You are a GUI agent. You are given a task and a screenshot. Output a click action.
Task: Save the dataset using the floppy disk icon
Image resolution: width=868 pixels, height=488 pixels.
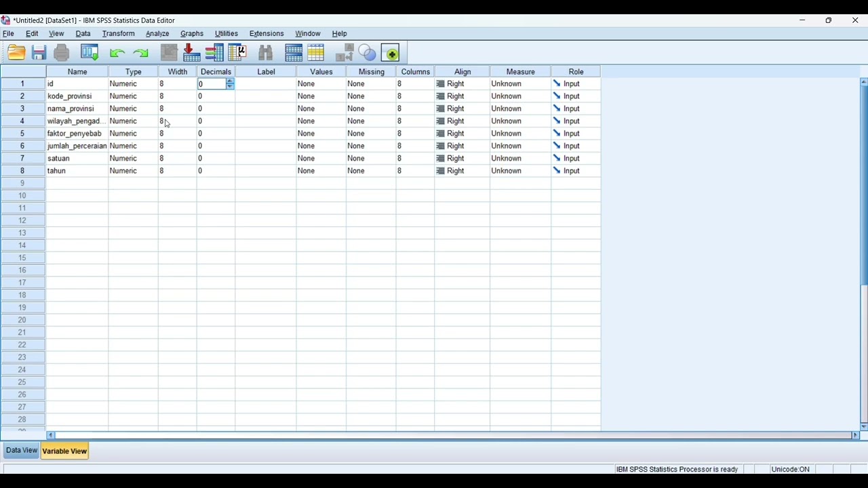(39, 53)
